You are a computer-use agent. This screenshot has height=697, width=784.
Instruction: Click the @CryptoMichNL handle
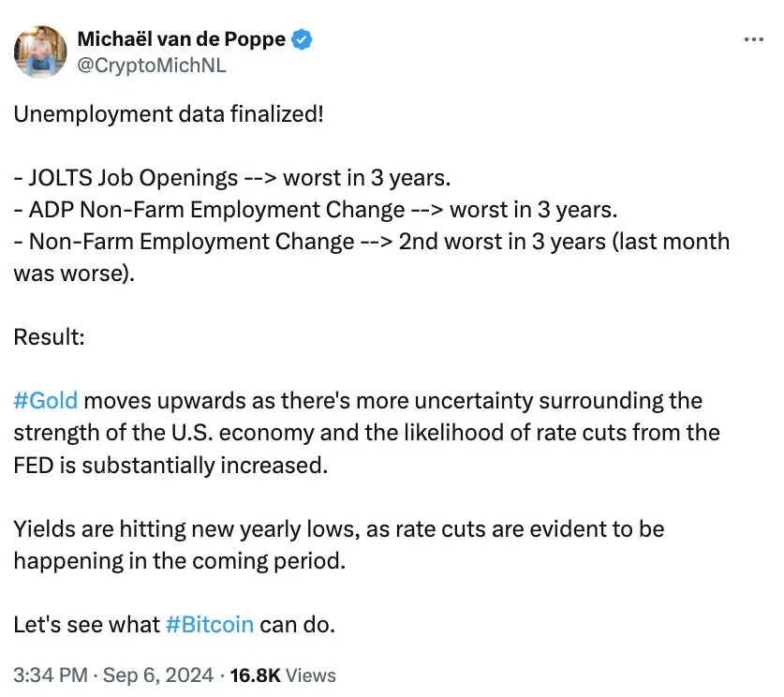tap(151, 66)
